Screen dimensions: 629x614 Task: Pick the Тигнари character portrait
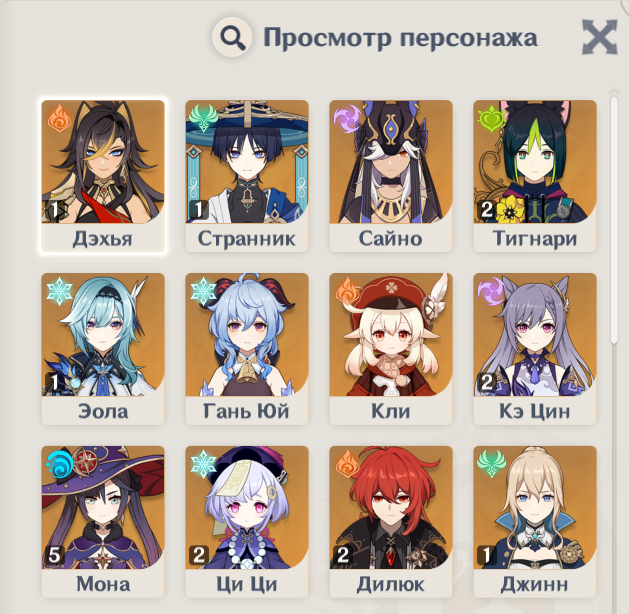pos(535,162)
